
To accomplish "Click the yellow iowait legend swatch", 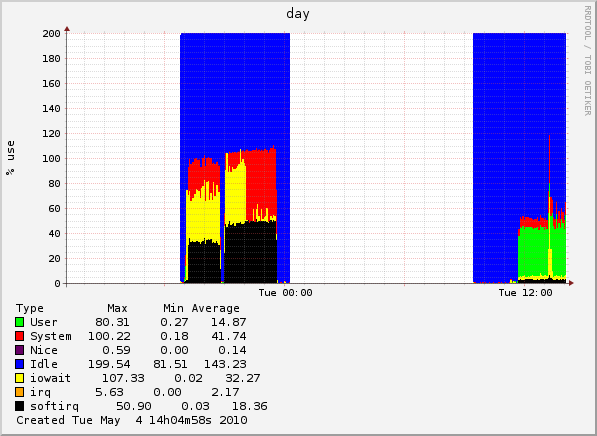I will (x=20, y=378).
